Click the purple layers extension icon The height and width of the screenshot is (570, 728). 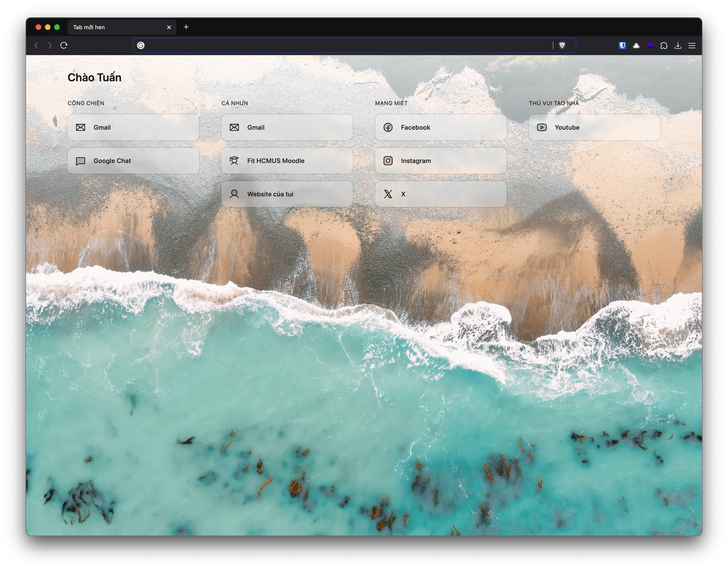pos(650,45)
